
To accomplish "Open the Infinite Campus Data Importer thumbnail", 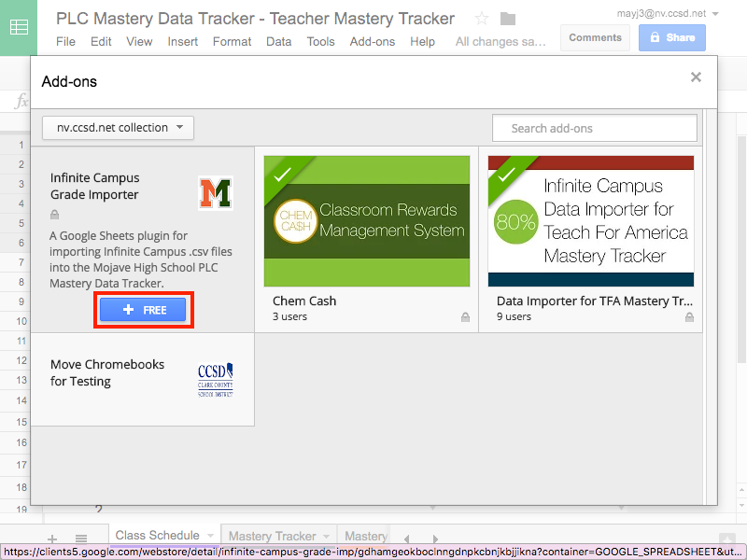I will 591,221.
